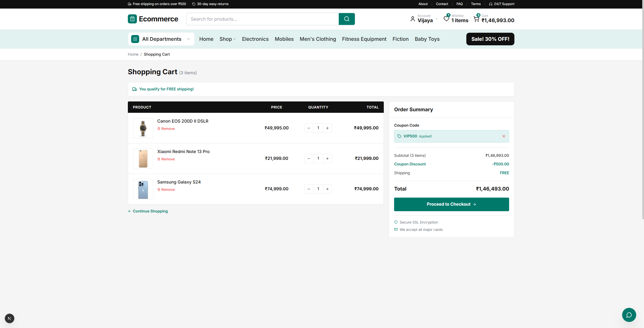The width and height of the screenshot is (644, 328).
Task: Click Proceed to Checkout button
Action: [x=451, y=204]
